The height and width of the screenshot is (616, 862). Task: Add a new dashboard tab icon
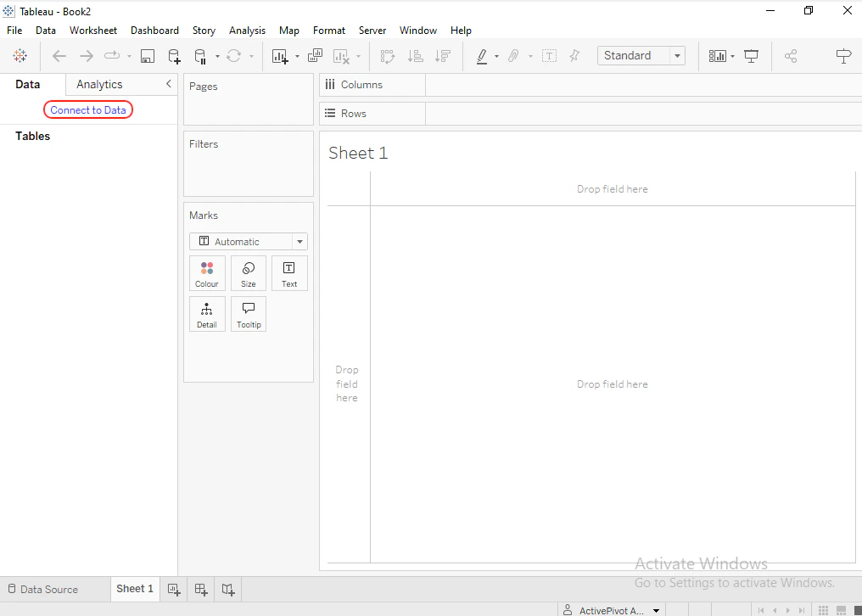[201, 590]
